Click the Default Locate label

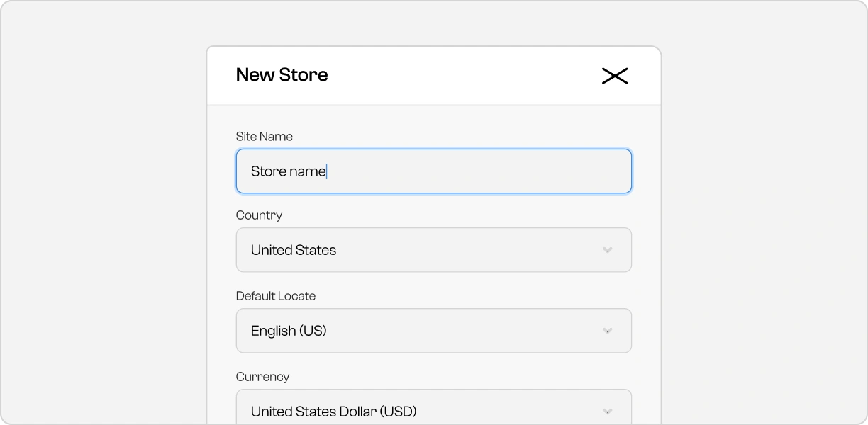(x=275, y=296)
